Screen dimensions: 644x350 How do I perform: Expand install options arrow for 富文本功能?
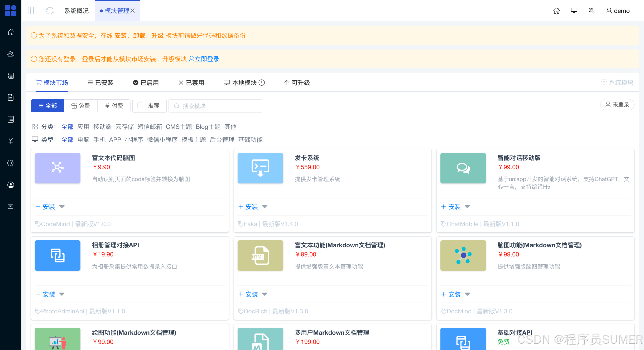coord(265,294)
